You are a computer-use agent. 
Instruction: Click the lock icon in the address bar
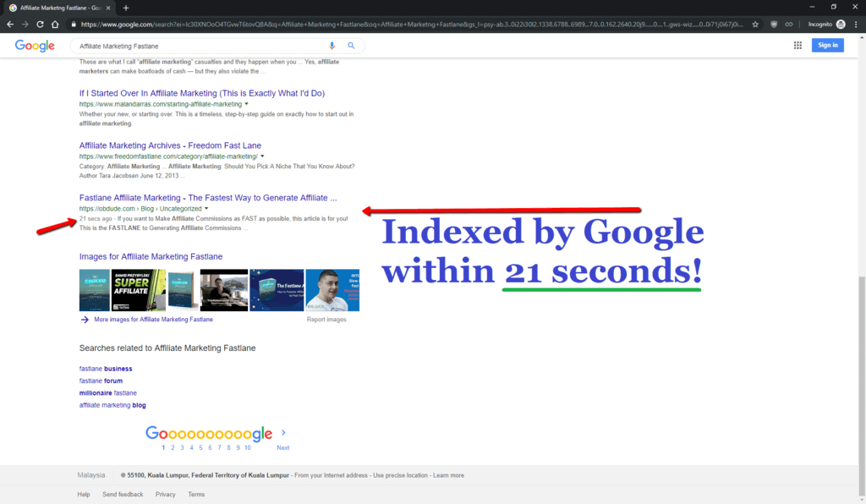point(74,25)
